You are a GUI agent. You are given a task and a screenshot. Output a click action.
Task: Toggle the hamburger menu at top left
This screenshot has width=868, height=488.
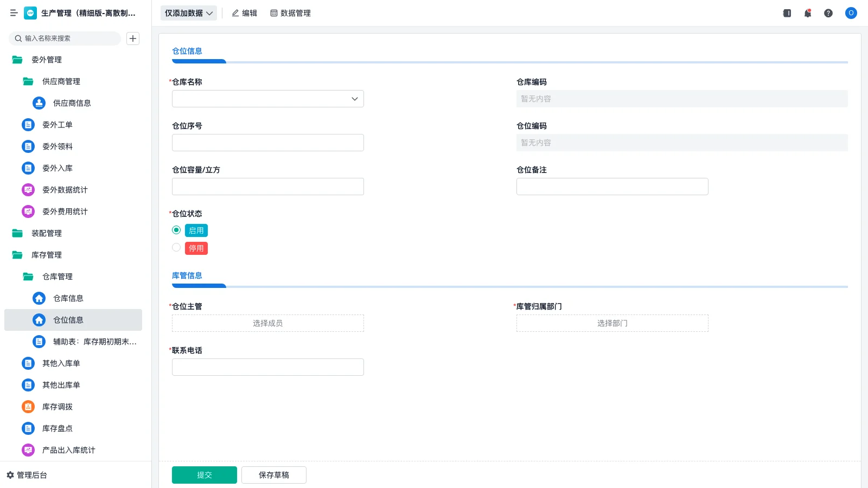point(14,13)
